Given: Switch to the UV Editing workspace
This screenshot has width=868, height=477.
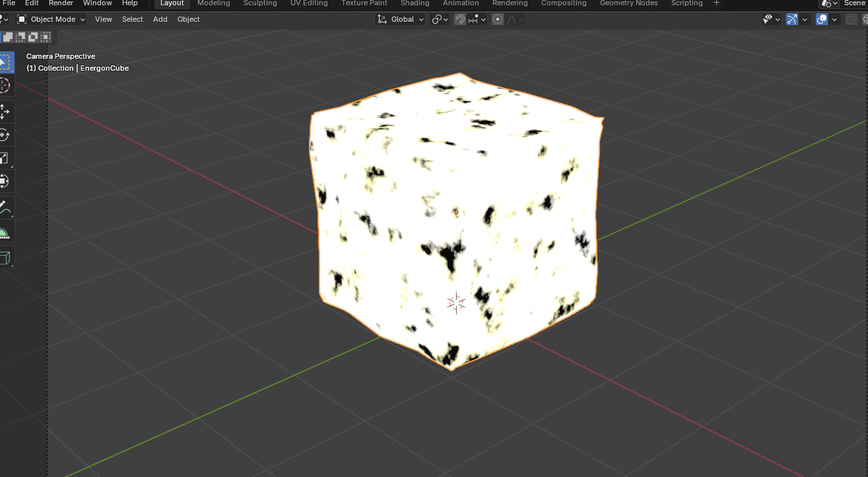Looking at the screenshot, I should pos(309,3).
